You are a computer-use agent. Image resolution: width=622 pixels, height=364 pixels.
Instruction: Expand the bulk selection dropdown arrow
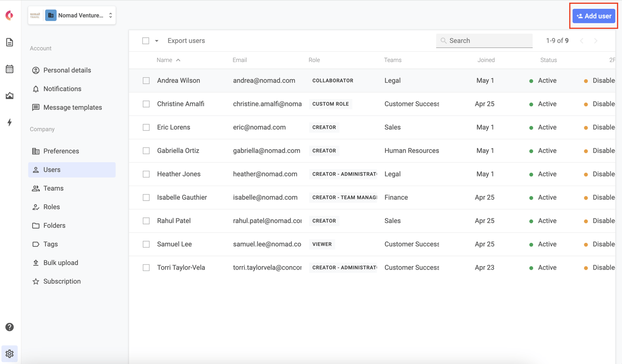(x=156, y=41)
